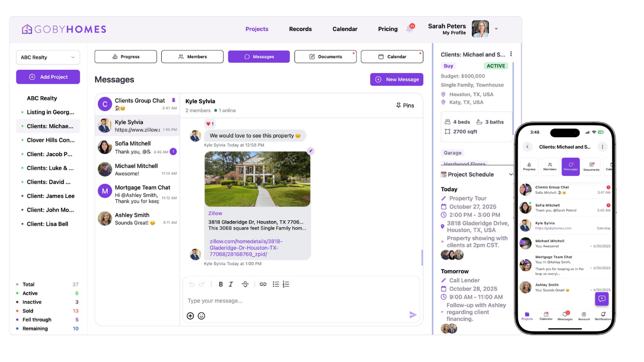This screenshot has width=644, height=362.
Task: Click the New Message button
Action: click(x=396, y=79)
